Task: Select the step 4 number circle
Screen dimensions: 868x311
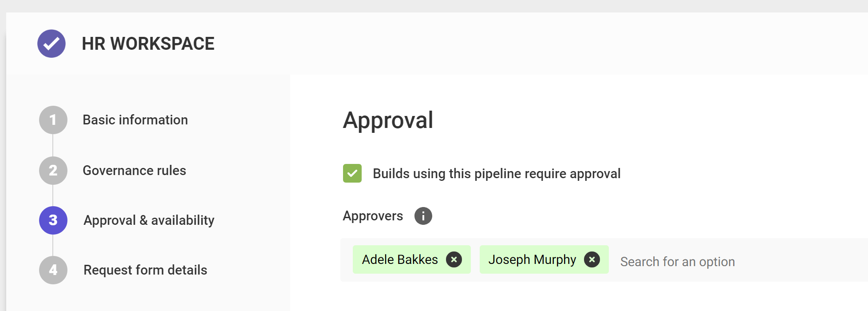Action: [53, 270]
